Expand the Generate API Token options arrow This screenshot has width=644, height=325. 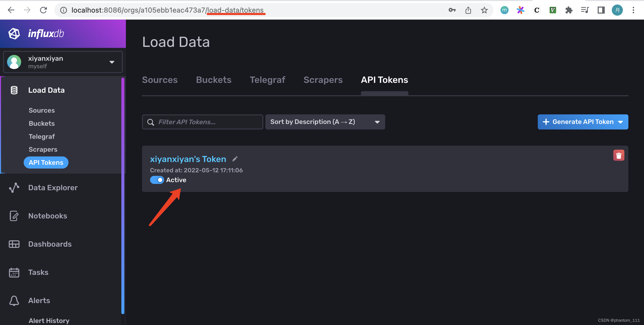[x=620, y=122]
